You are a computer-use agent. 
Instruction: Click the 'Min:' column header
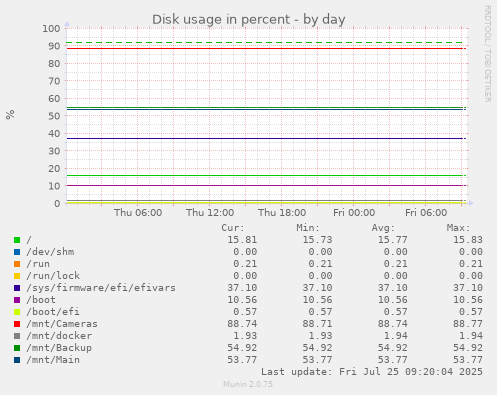coord(308,228)
